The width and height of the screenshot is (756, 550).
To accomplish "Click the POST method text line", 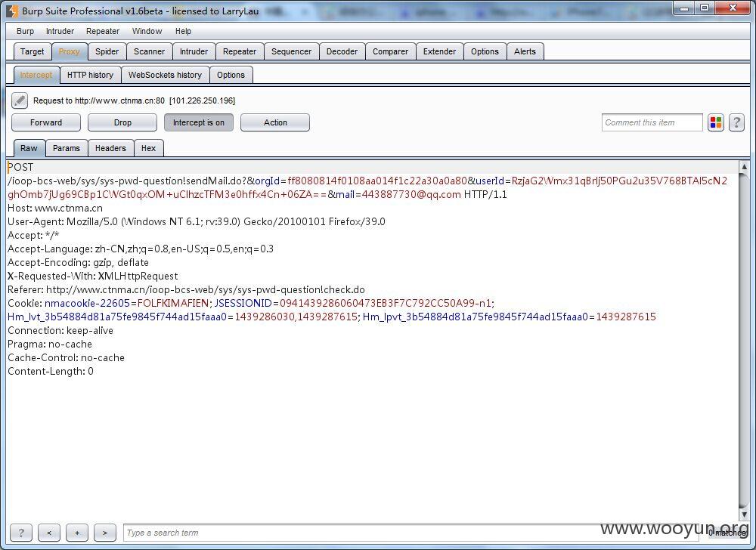I will [x=20, y=167].
